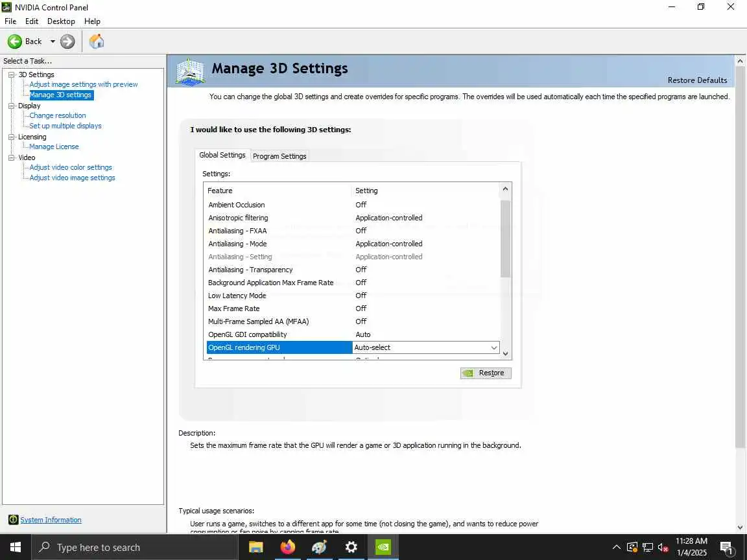Select Adjust image settings with preview

(x=84, y=84)
